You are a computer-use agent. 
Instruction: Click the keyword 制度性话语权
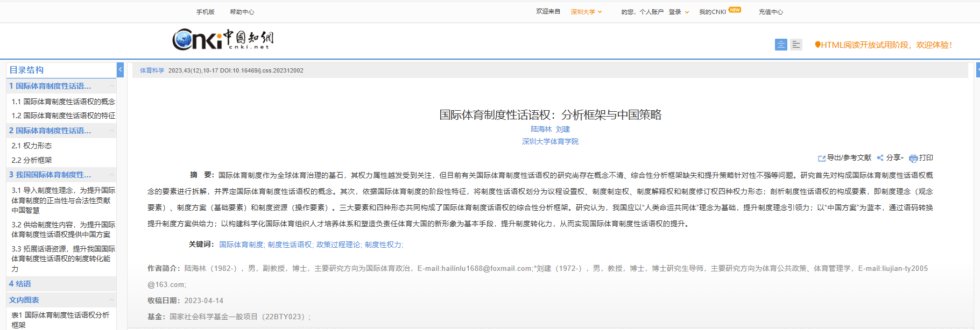point(290,245)
